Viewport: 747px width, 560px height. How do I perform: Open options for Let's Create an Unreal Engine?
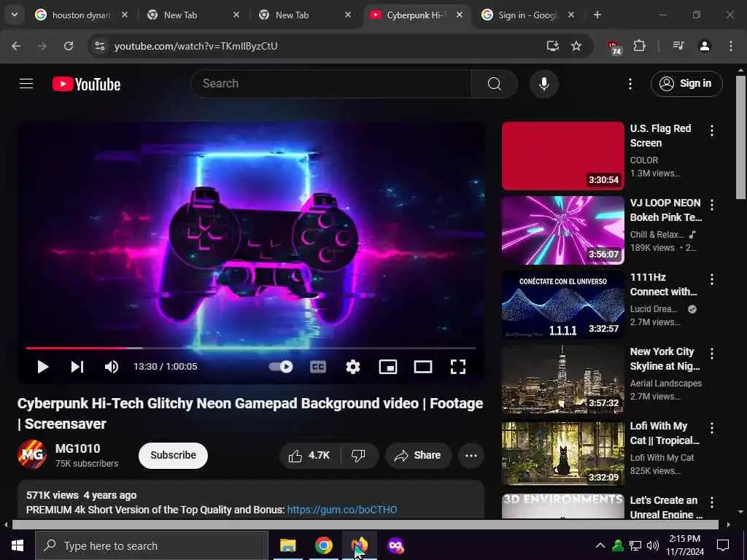tap(712, 502)
